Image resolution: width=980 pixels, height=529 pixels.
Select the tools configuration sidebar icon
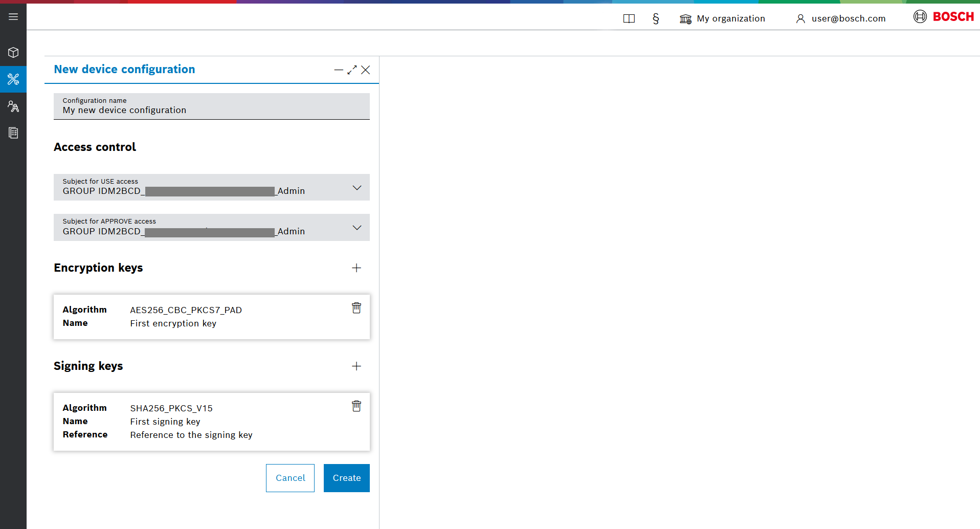point(13,79)
